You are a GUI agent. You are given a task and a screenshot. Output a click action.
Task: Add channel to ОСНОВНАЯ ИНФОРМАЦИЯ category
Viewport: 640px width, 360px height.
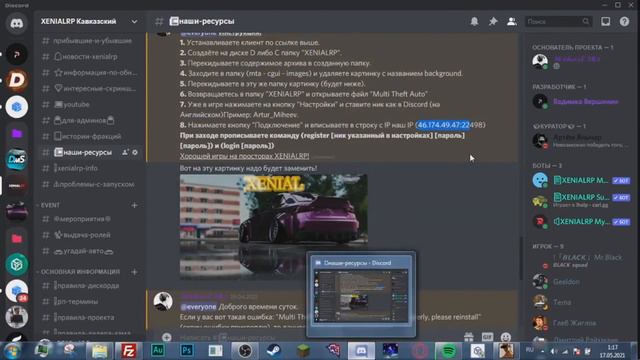coord(134,272)
